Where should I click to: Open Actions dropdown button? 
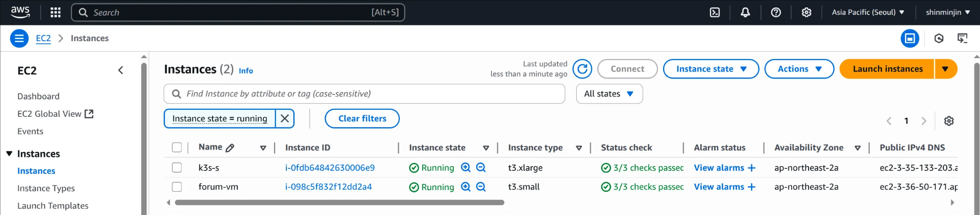point(799,69)
